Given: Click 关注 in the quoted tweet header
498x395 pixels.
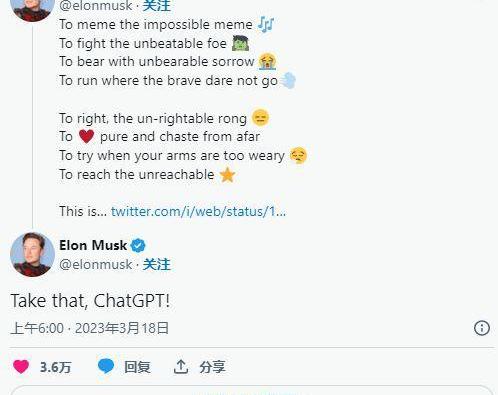Looking at the screenshot, I should (x=156, y=6).
